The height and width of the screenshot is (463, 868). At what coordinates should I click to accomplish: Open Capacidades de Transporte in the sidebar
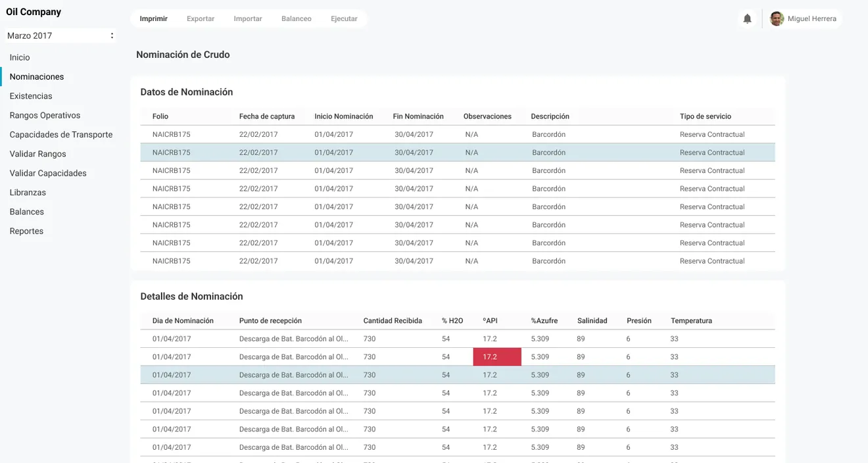[61, 135]
